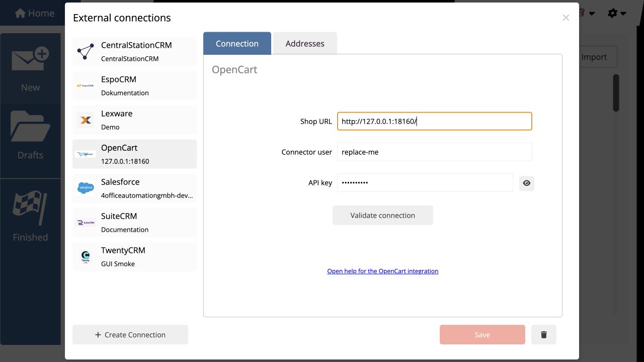
Task: Select the Salesforce connection entry
Action: pos(135,188)
